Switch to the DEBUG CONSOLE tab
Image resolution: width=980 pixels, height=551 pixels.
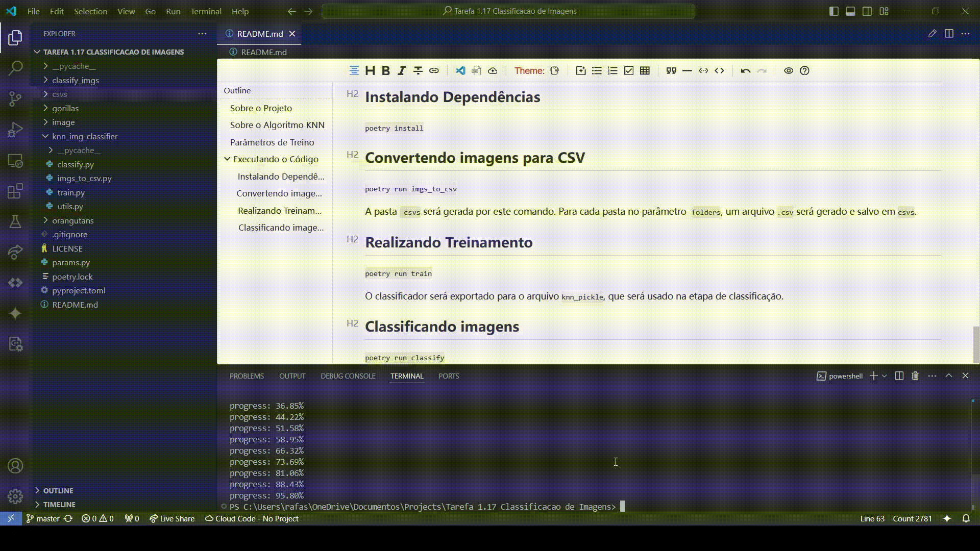pyautogui.click(x=348, y=376)
